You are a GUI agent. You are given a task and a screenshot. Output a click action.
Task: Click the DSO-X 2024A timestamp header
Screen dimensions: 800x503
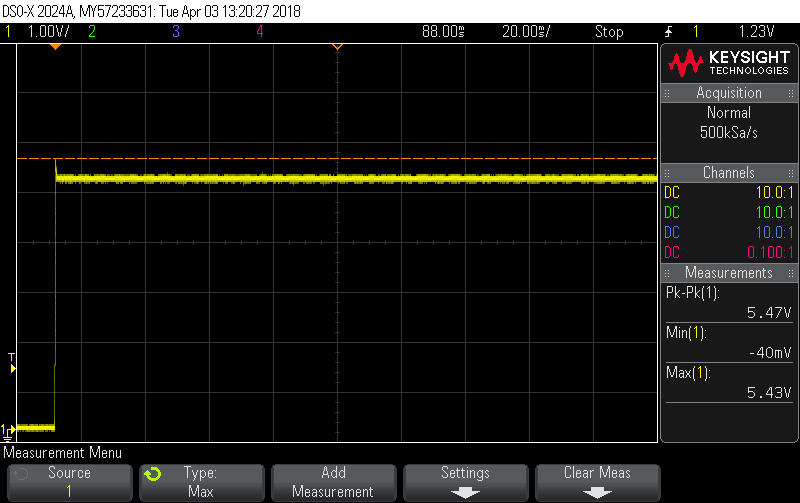click(x=152, y=11)
